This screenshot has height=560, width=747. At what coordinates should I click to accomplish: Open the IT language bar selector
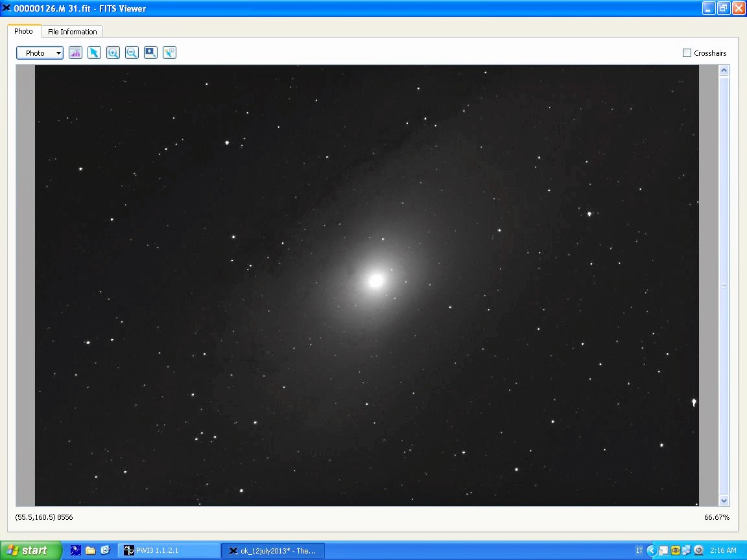point(639,550)
